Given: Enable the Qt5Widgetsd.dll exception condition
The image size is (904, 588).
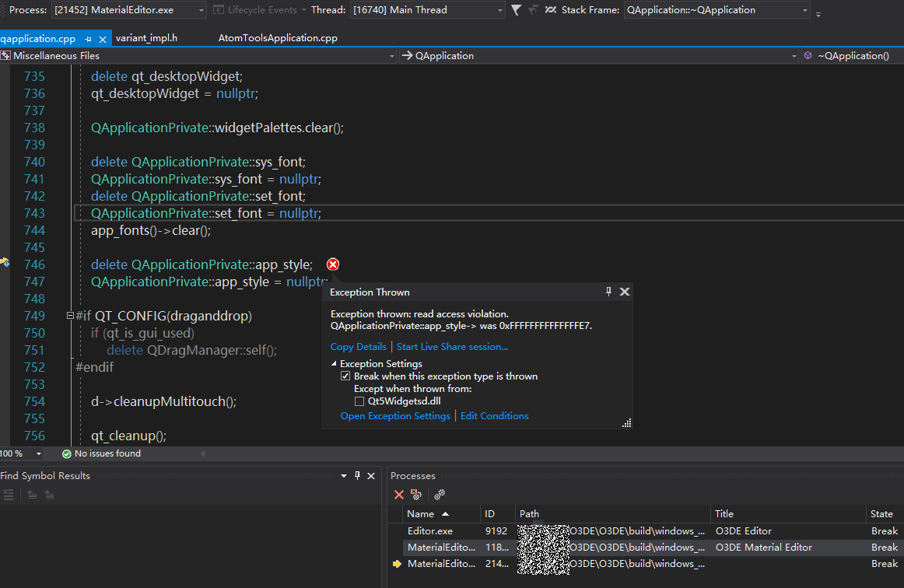Looking at the screenshot, I should click(359, 401).
